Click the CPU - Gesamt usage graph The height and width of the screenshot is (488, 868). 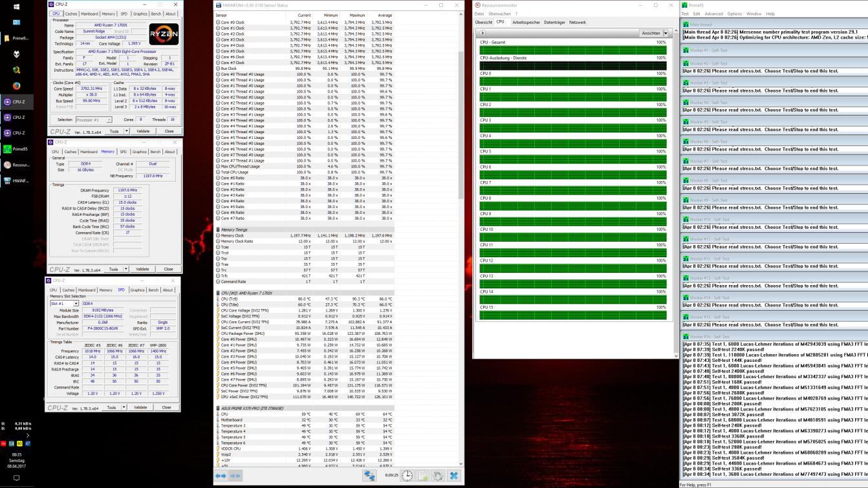coord(573,50)
